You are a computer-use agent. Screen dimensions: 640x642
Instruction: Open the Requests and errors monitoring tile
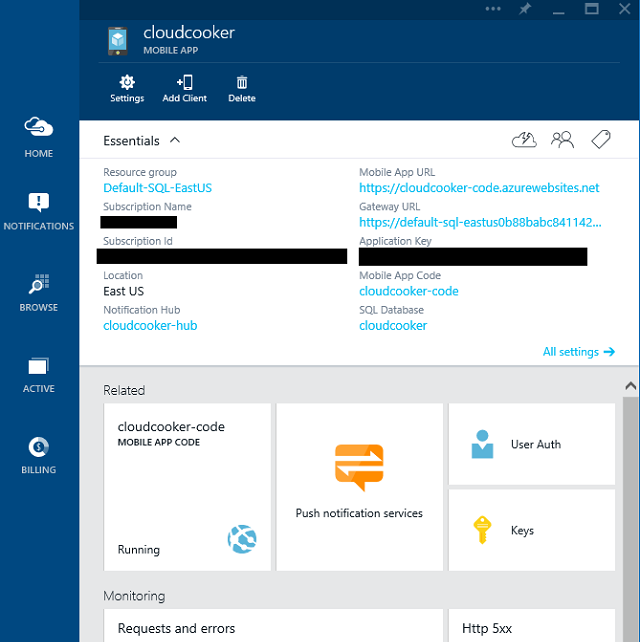(273, 625)
